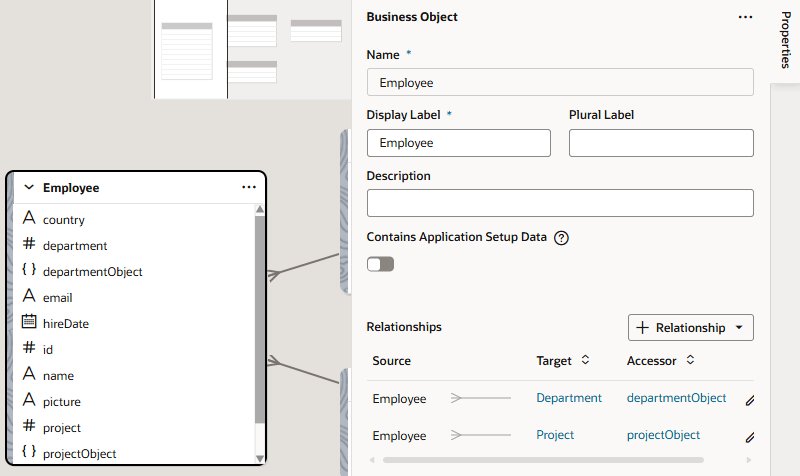Click the text type icon beside picture

29,399
